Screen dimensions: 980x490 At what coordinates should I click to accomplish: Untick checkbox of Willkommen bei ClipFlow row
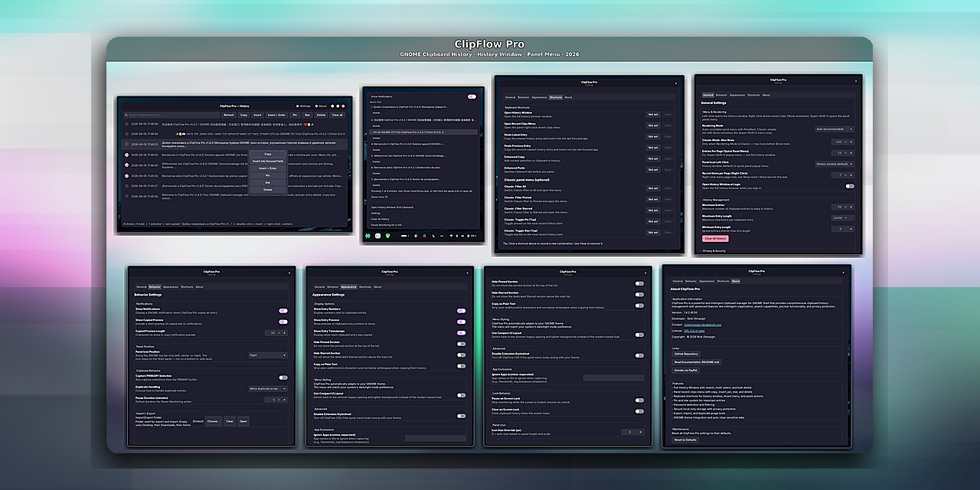[127, 165]
